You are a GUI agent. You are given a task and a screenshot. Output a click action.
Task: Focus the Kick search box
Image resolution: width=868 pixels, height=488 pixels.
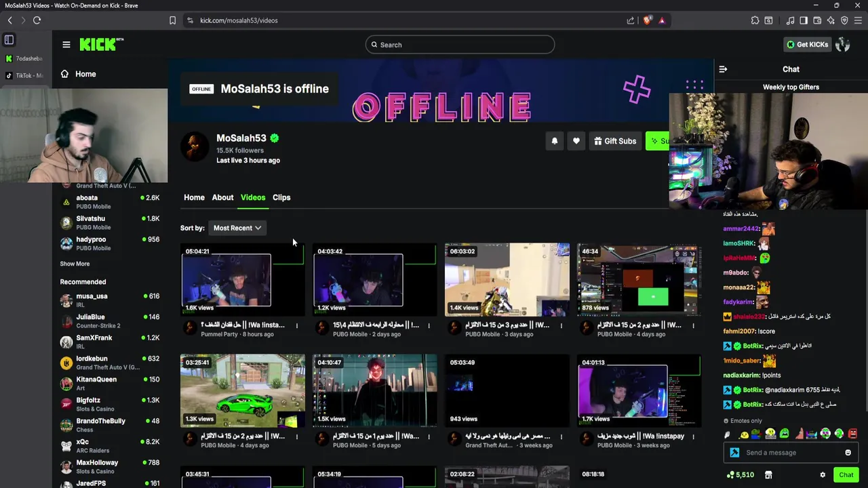pyautogui.click(x=460, y=45)
